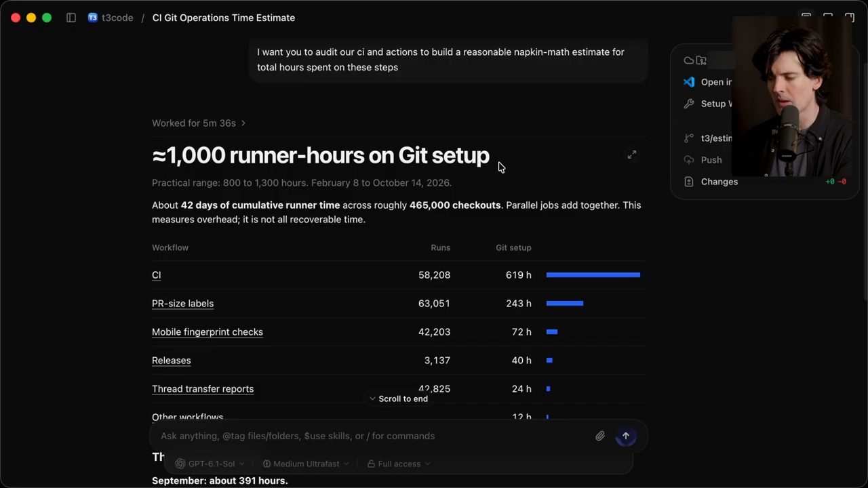Expand the Worked for 5m 36s details
868x488 pixels.
click(199, 123)
